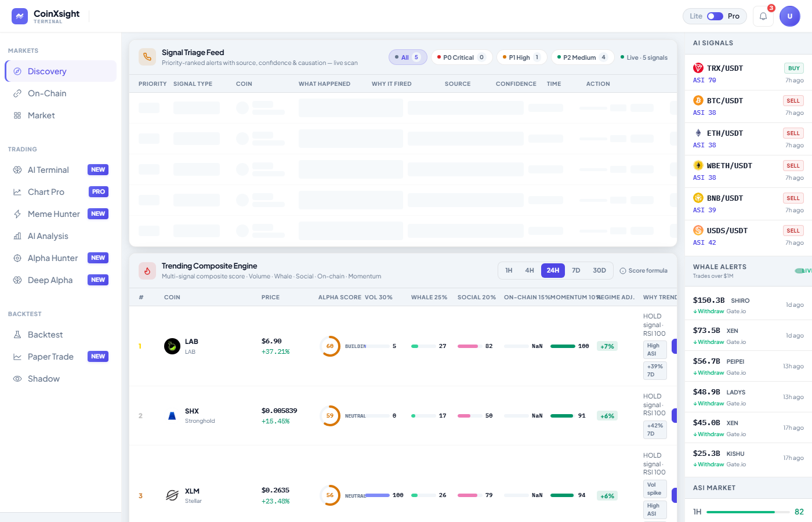Click the SHX price $0.005839
Viewport: 812px width, 522px height.
tap(279, 411)
